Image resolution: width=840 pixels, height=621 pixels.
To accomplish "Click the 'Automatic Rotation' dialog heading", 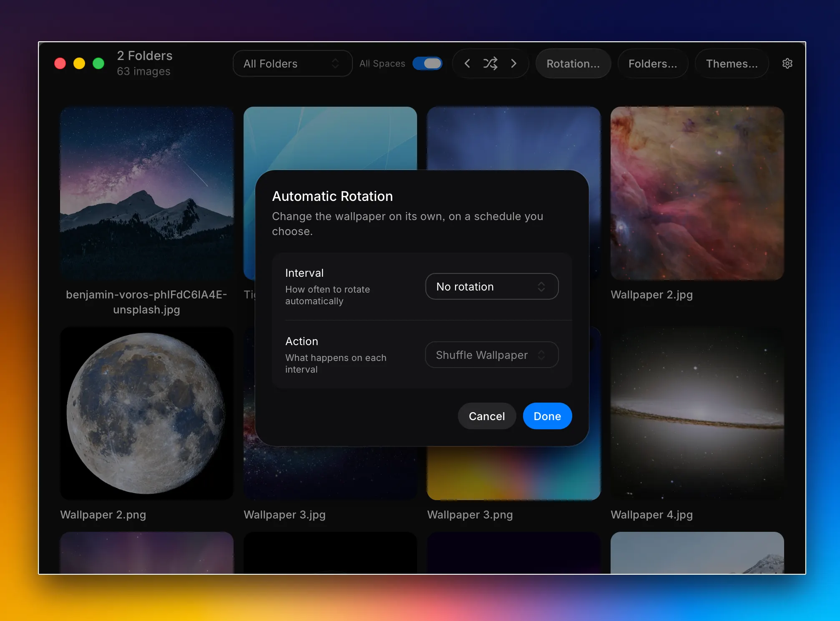I will [332, 196].
